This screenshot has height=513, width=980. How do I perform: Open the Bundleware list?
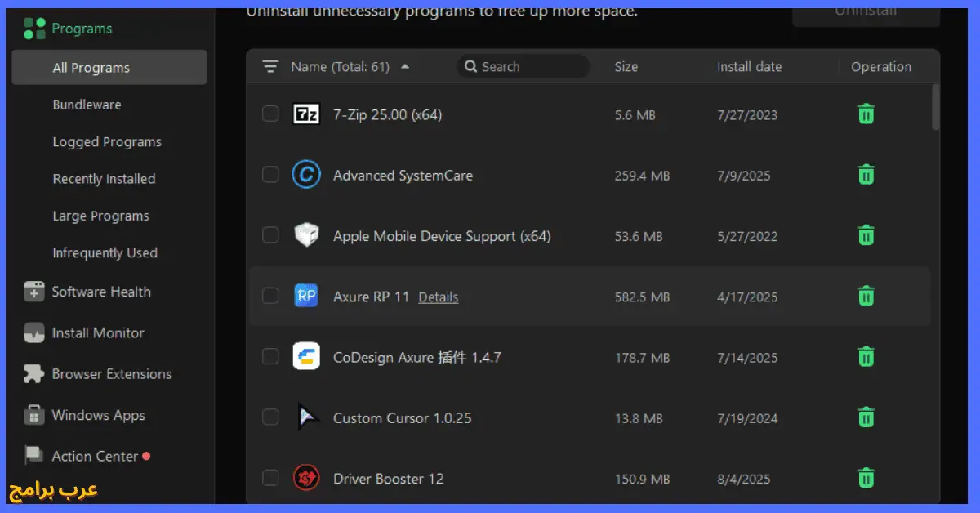(87, 105)
